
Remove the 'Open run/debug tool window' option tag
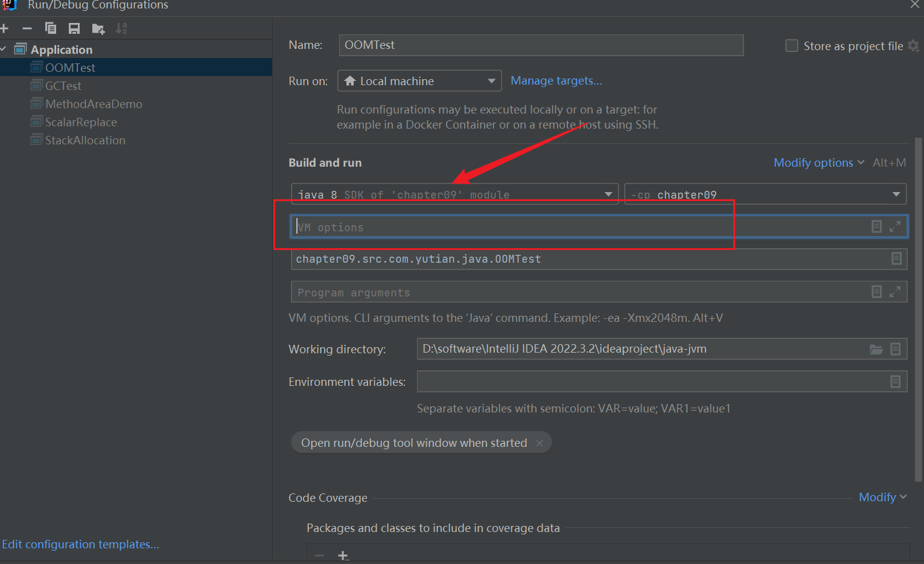pos(540,443)
